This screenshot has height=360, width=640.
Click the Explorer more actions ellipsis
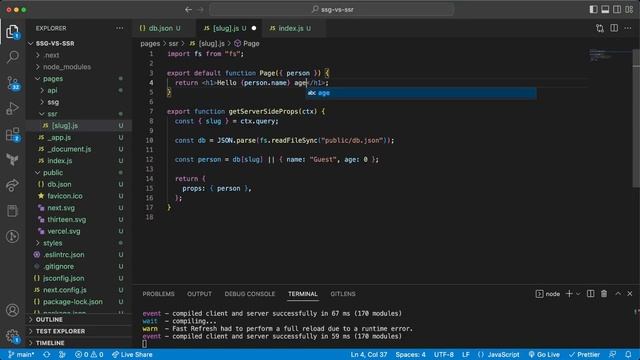click(x=120, y=28)
